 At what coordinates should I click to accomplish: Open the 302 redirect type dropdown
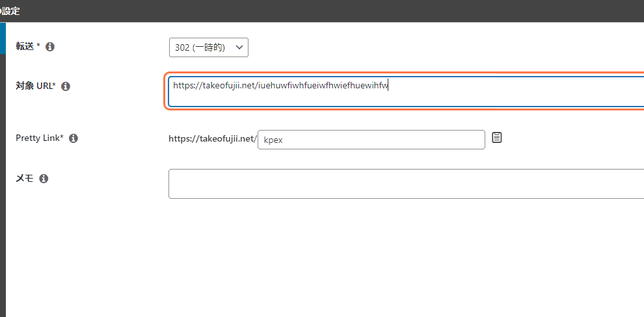click(209, 47)
